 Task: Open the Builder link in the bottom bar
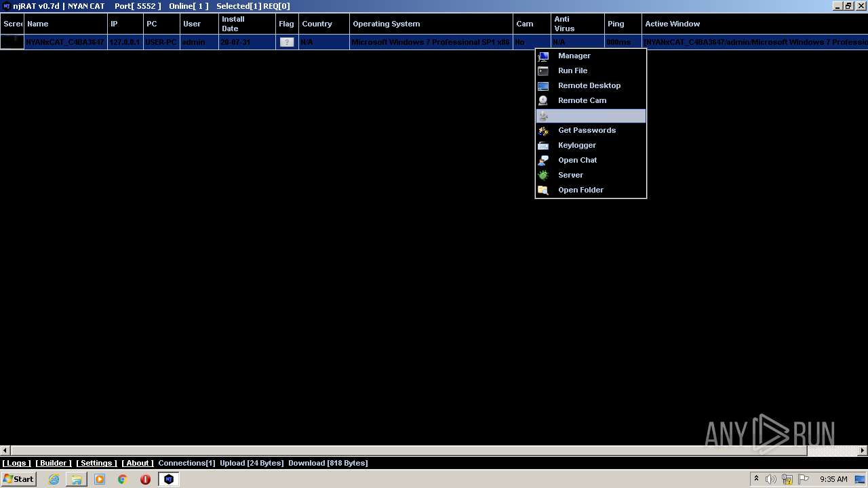click(54, 463)
